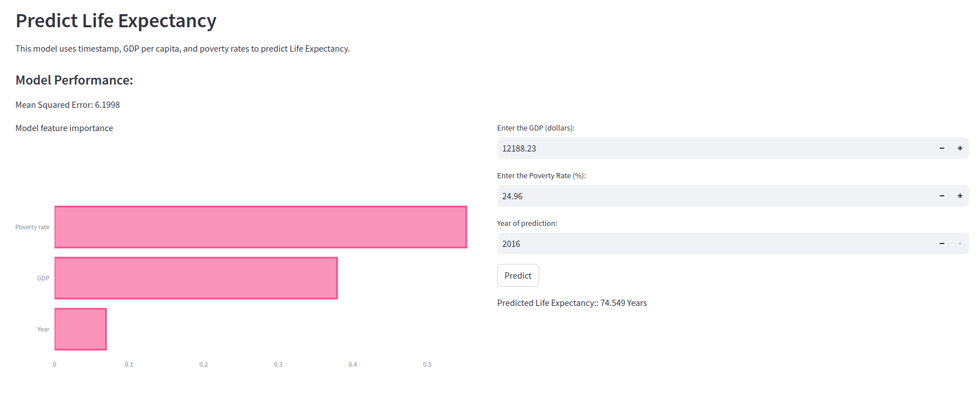Click the plus stepper on GDP input
This screenshot has width=980, height=399.
pos(960,148)
